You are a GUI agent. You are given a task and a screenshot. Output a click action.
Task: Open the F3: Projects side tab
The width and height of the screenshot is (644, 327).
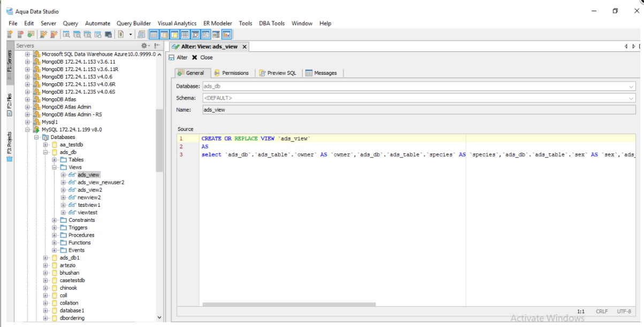pyautogui.click(x=9, y=146)
